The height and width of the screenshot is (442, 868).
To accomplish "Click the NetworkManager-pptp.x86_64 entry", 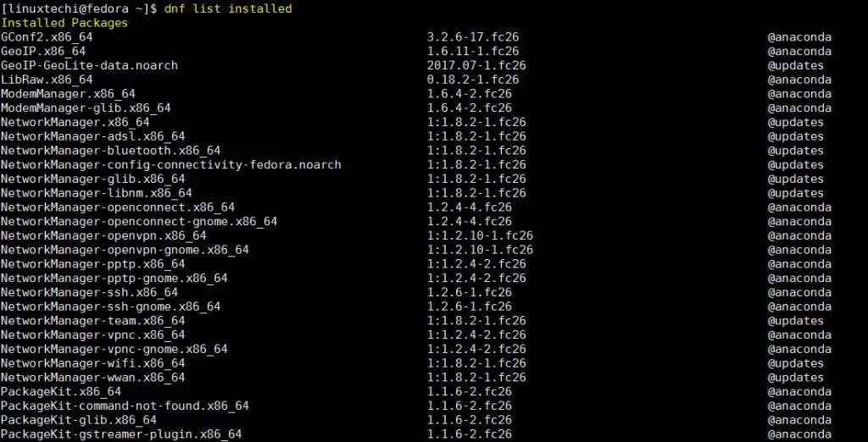I will [x=93, y=264].
